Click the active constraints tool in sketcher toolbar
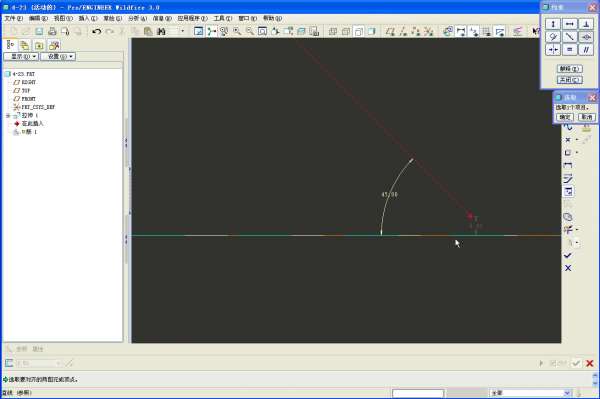Screen dimensions: 600x399 (x=568, y=191)
